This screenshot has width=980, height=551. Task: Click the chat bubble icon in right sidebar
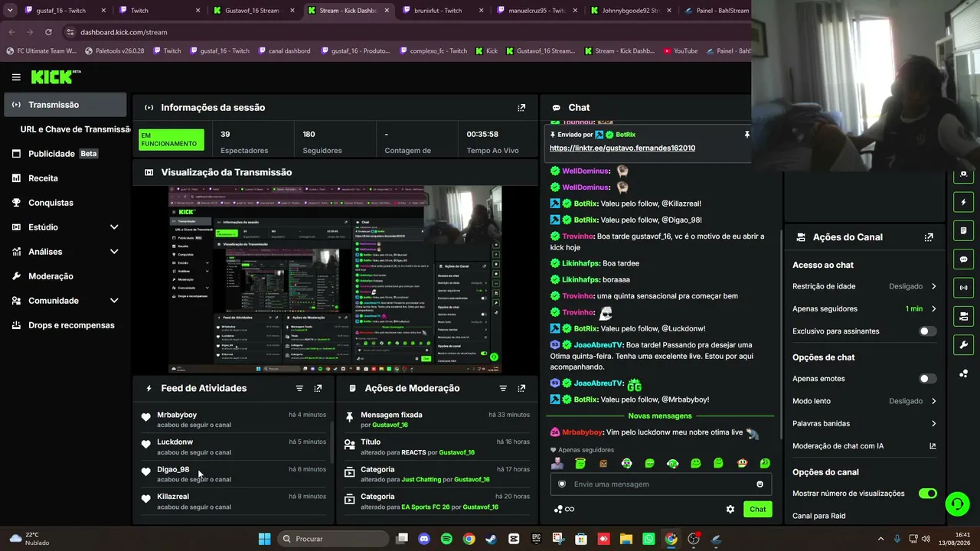pyautogui.click(x=963, y=259)
